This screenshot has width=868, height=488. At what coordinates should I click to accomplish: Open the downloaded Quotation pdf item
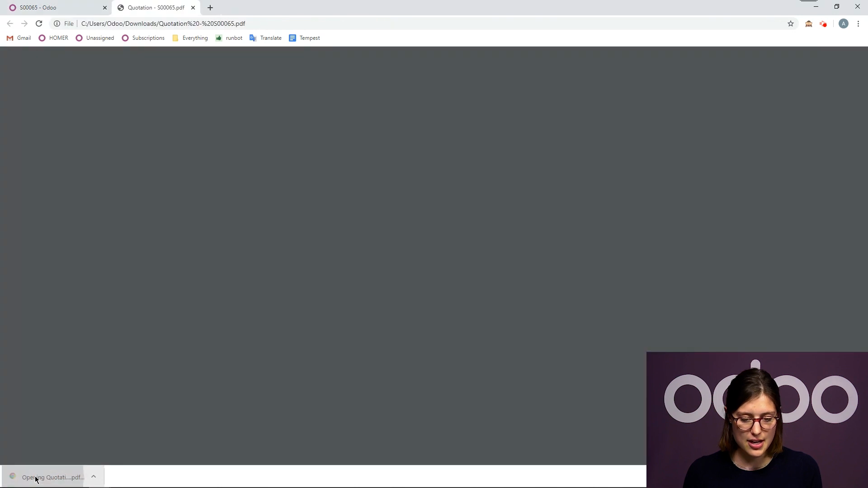pyautogui.click(x=47, y=477)
